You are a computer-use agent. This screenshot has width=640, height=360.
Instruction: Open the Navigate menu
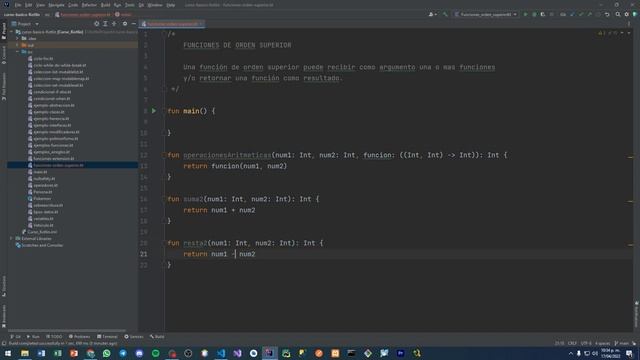click(x=56, y=5)
